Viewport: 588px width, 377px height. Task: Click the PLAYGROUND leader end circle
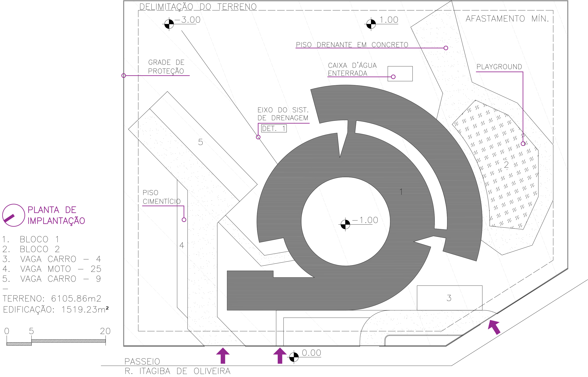523,144
